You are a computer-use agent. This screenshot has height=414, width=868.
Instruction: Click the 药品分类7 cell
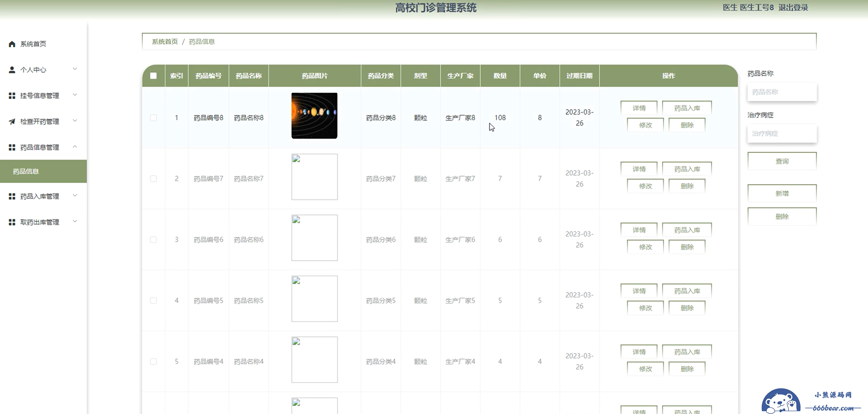coord(381,179)
